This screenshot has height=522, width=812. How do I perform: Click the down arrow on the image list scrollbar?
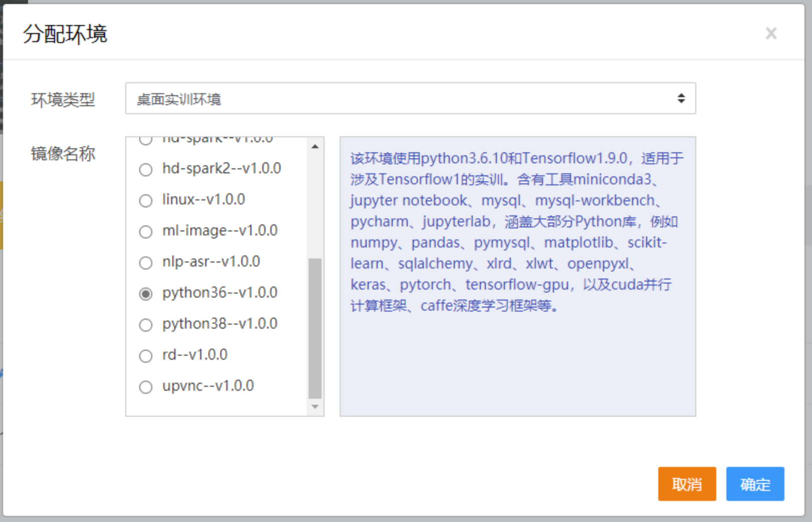click(x=315, y=407)
